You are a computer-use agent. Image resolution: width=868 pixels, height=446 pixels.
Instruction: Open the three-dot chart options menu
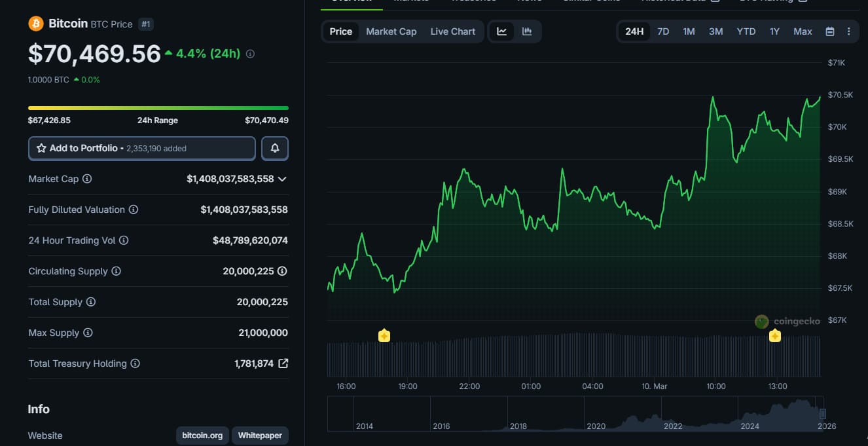pyautogui.click(x=849, y=31)
